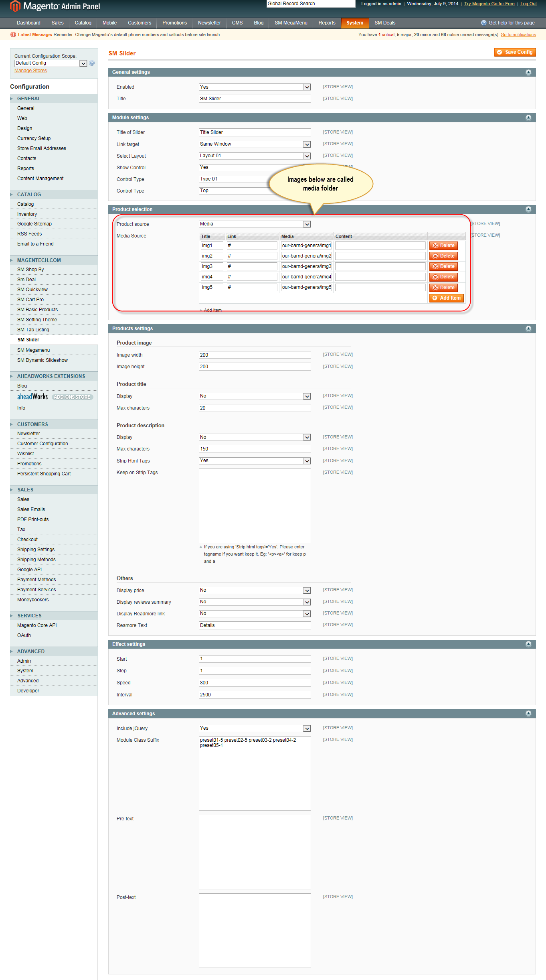Click the Module Class Suffix text area
546x980 pixels.
255,773
